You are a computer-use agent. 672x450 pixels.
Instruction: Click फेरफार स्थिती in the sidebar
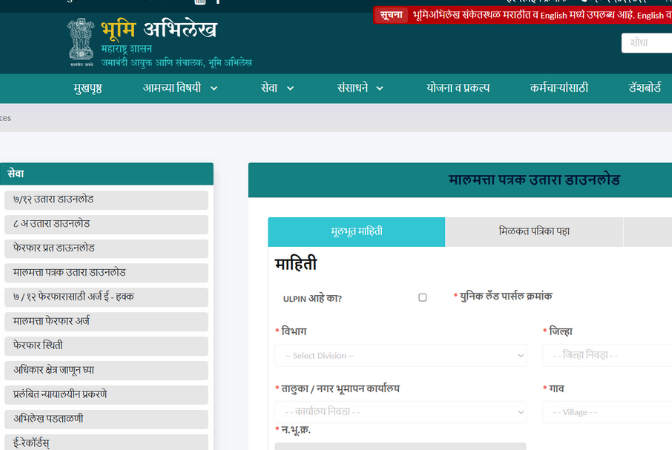point(106,346)
